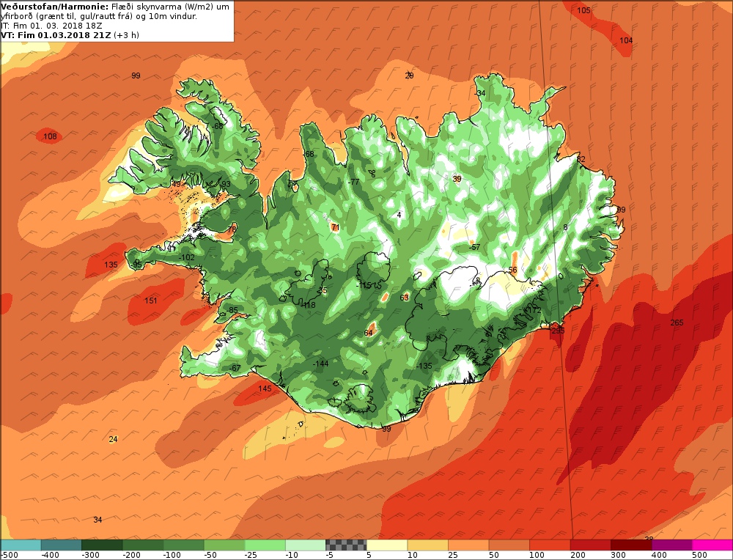The width and height of the screenshot is (733, 560).
Task: Click the -50 legend label
Action: coord(211,556)
